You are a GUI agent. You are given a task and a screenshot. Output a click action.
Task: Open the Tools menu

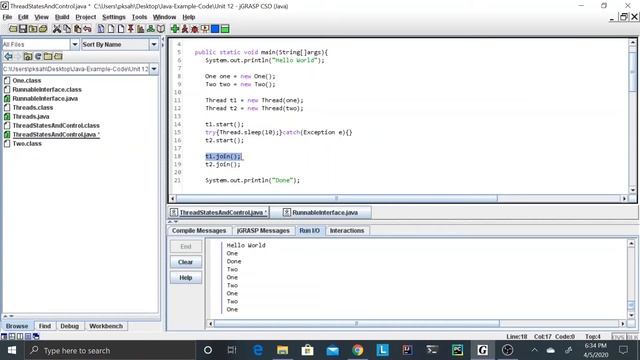tap(139, 17)
